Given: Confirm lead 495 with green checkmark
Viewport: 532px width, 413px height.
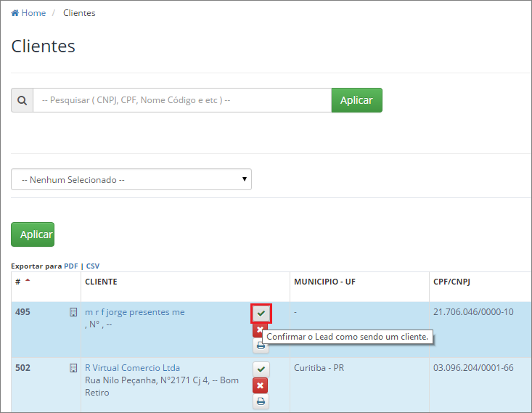Looking at the screenshot, I should pos(261,314).
